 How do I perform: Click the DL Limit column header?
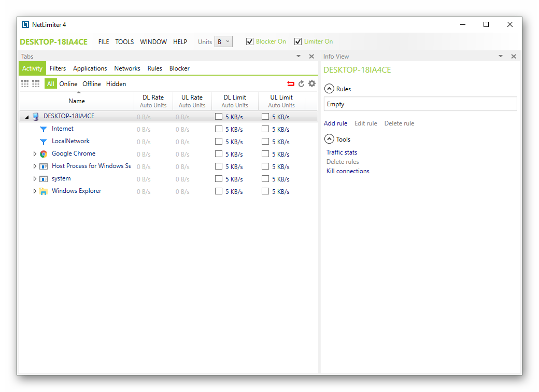coord(235,101)
